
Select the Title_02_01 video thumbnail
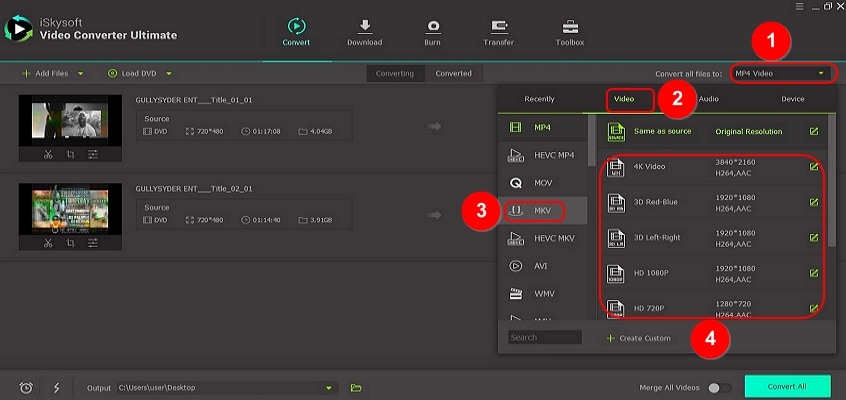(x=70, y=209)
